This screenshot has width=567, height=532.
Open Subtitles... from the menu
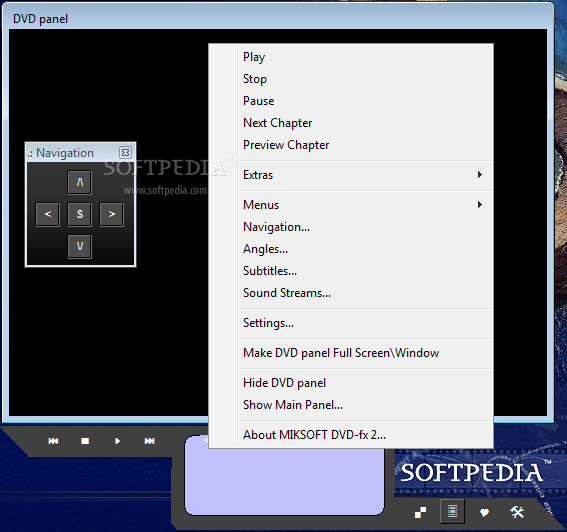[x=366, y=271]
